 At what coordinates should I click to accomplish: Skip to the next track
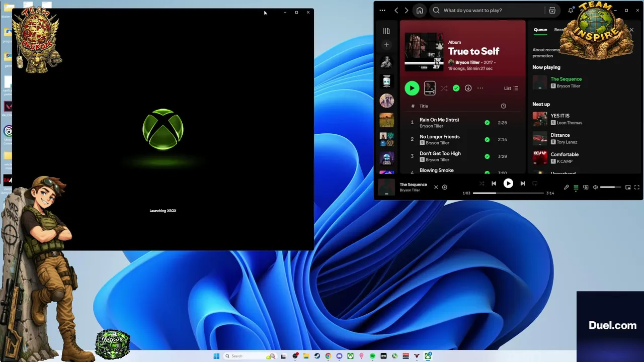(x=523, y=184)
